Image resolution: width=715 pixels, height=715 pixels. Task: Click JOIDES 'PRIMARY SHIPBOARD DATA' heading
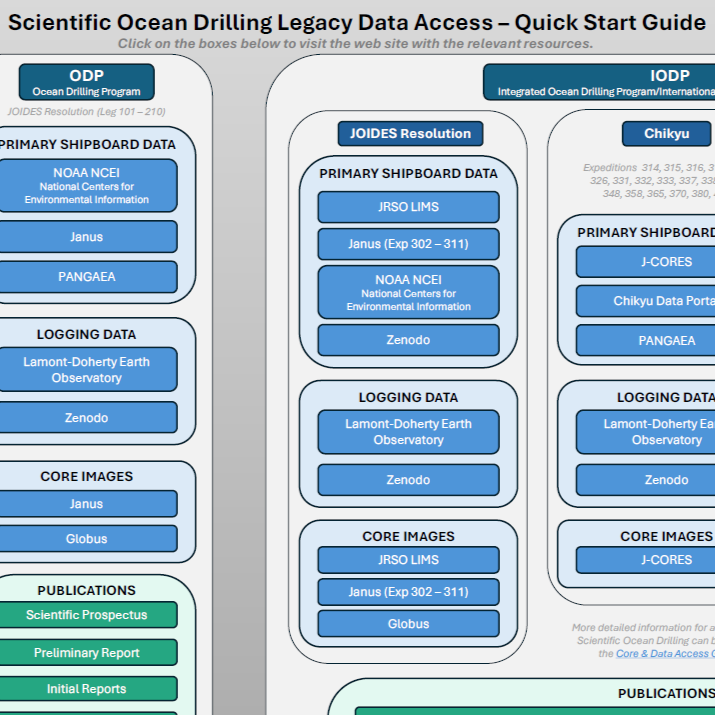pyautogui.click(x=409, y=174)
